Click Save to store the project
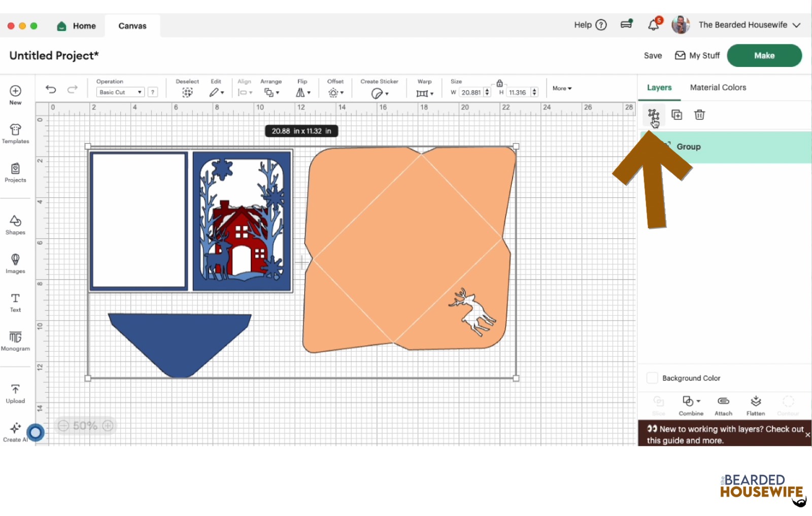Screen dimensions: 812x516 pyautogui.click(x=652, y=55)
